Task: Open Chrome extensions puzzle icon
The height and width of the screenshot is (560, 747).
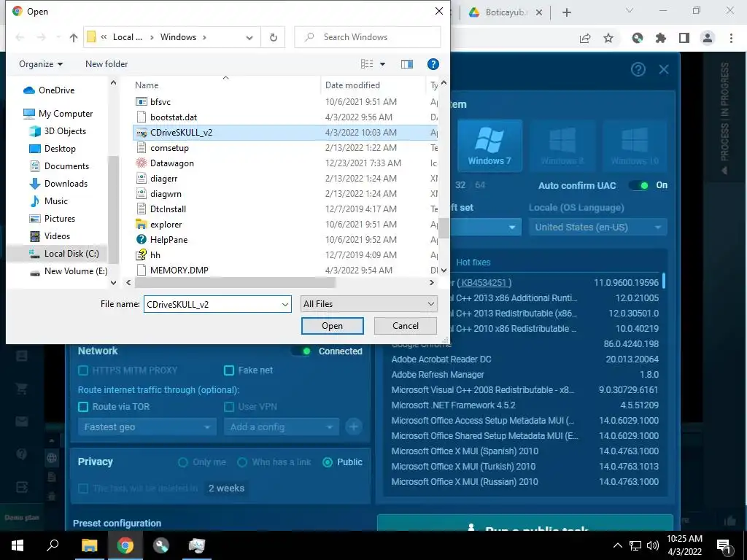Action: [660, 38]
